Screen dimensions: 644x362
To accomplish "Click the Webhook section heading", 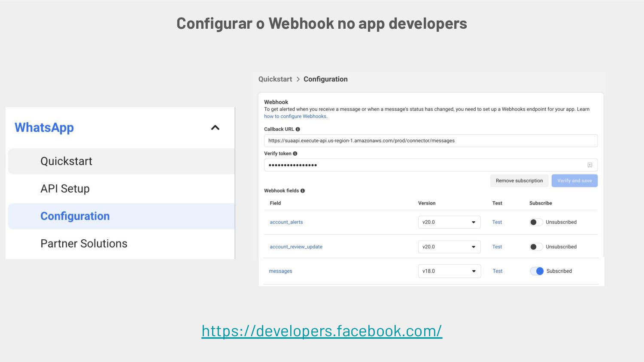I will [x=276, y=102].
